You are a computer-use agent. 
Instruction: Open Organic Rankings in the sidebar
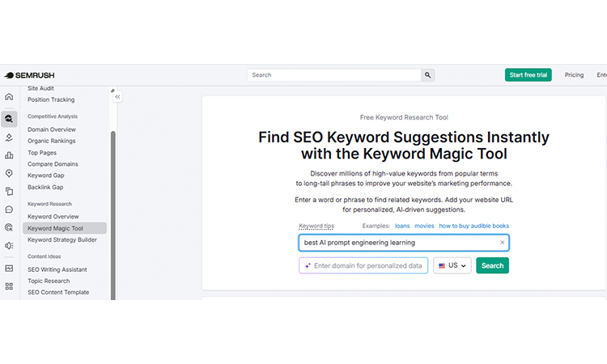point(52,141)
